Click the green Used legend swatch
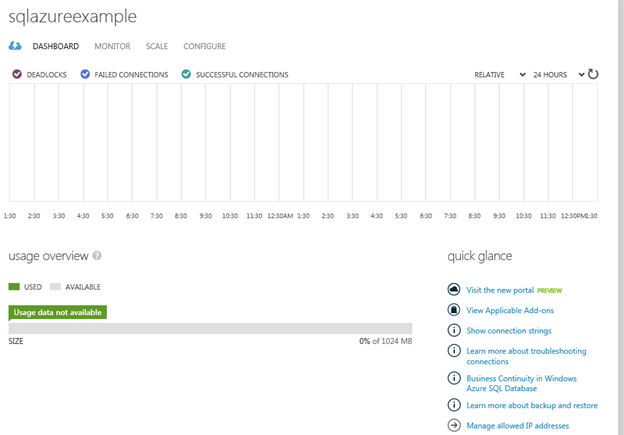This screenshot has height=435, width=624. [x=14, y=287]
